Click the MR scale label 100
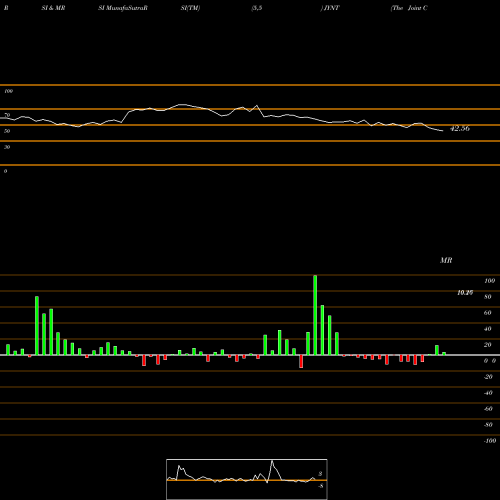The height and width of the screenshot is (500, 500). 489,281
